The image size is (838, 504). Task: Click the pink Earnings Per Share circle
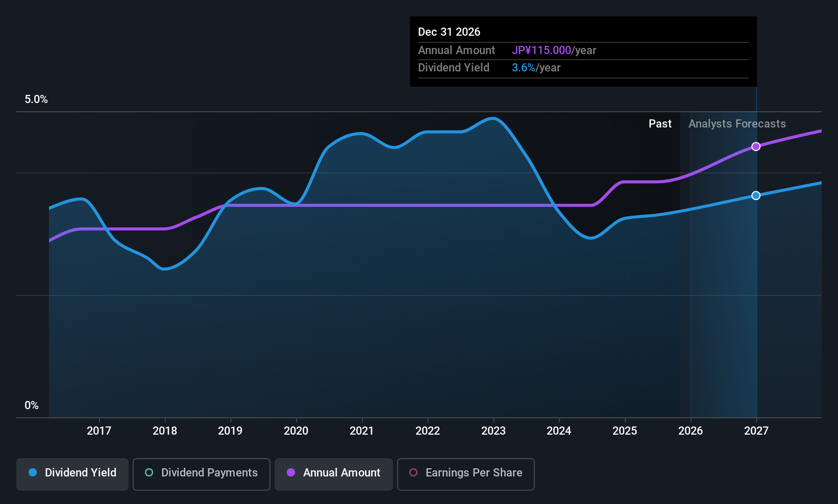413,472
